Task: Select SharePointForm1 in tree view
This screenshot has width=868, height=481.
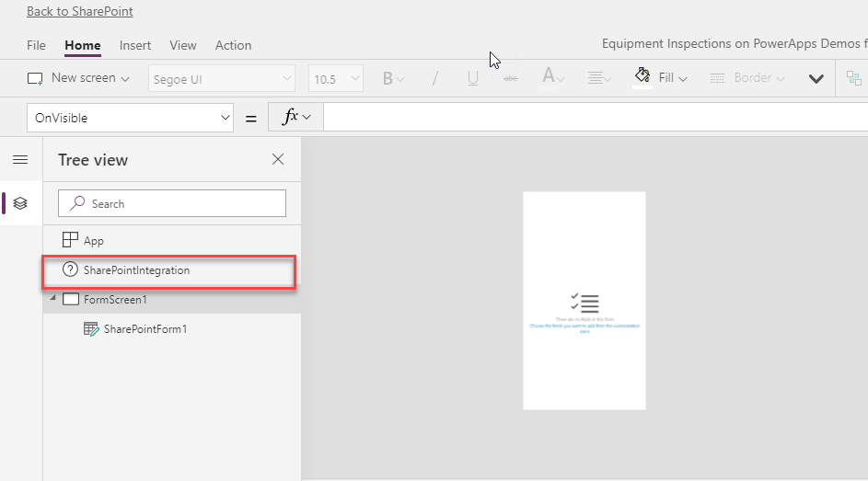Action: tap(172, 329)
